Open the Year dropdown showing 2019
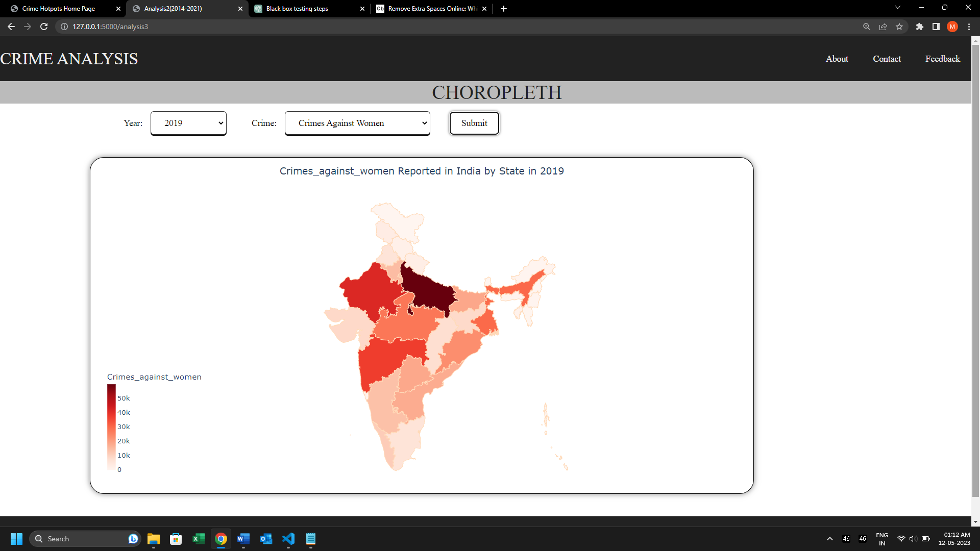Viewport: 980px width, 551px height. 188,123
